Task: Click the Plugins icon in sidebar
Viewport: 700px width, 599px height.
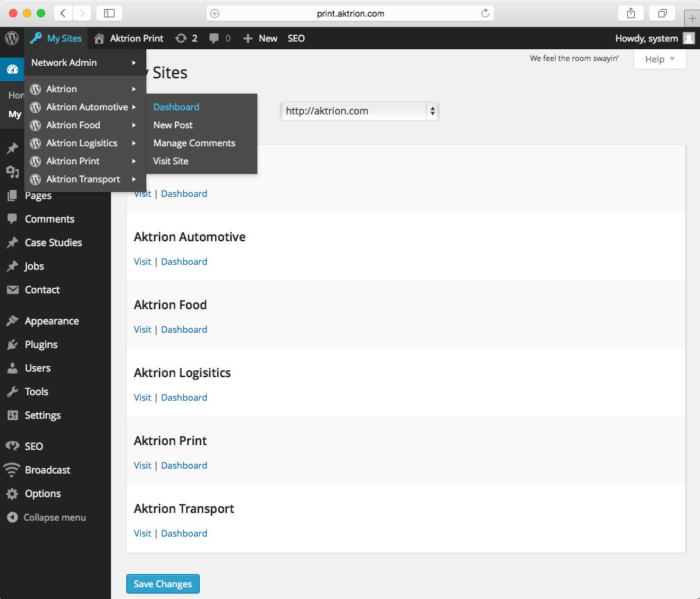Action: (12, 345)
